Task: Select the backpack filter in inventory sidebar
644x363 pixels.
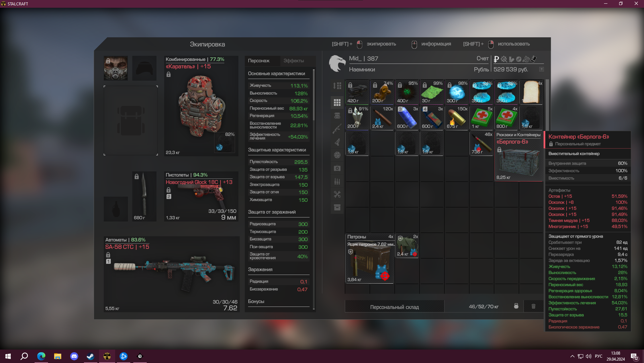Action: click(x=337, y=116)
